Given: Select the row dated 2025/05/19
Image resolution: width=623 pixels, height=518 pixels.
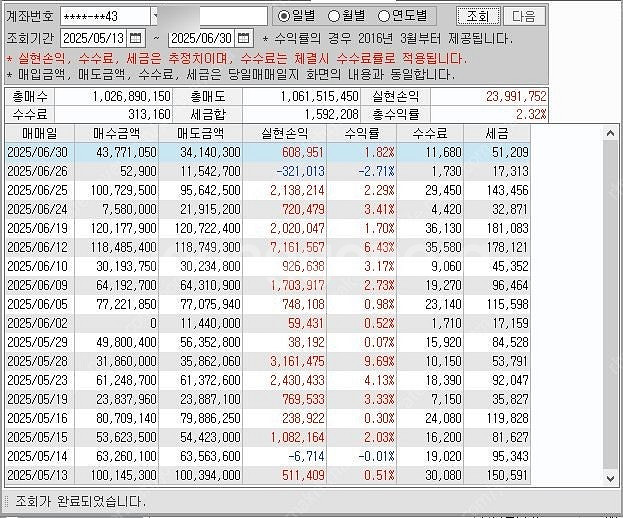Looking at the screenshot, I should [268, 399].
